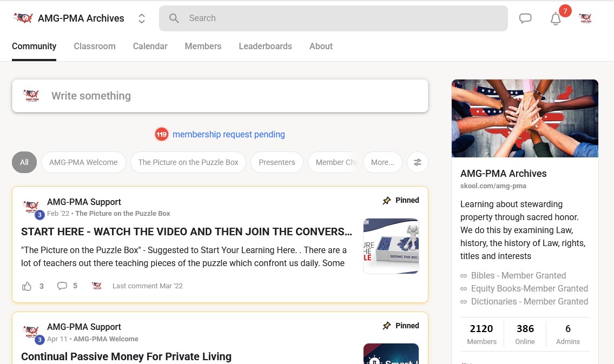The height and width of the screenshot is (364, 614).
Task: Expand the More... category list
Action: pyautogui.click(x=382, y=162)
